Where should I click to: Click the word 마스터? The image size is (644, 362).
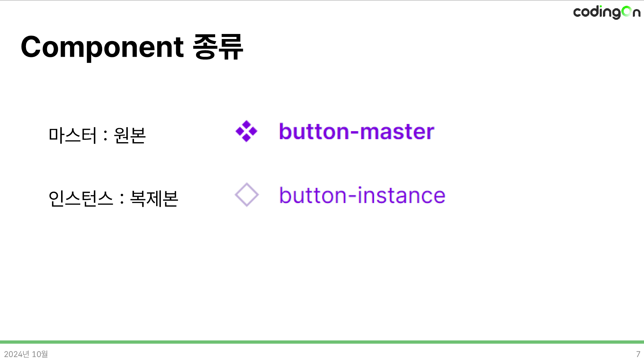(x=73, y=135)
